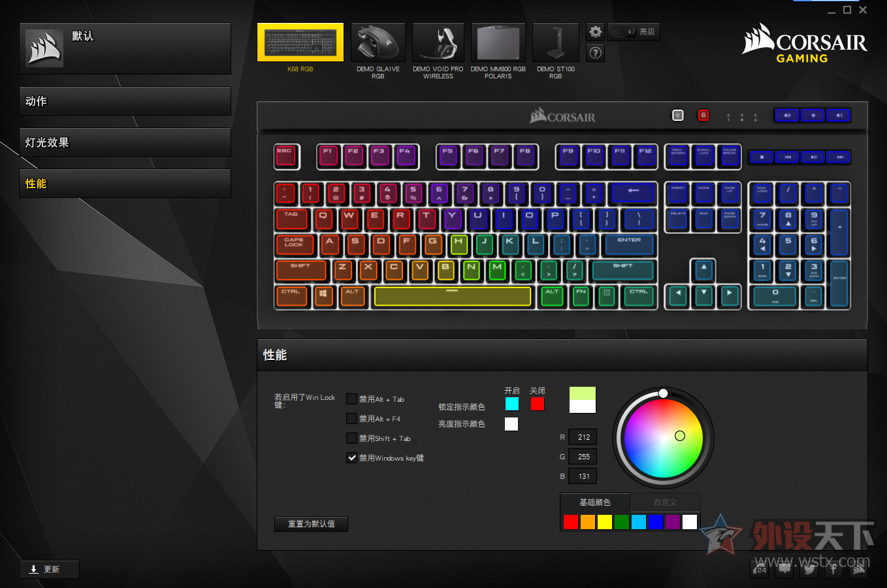Open the Corsair sails website icon
This screenshot has height=588, width=887.
pos(859,569)
